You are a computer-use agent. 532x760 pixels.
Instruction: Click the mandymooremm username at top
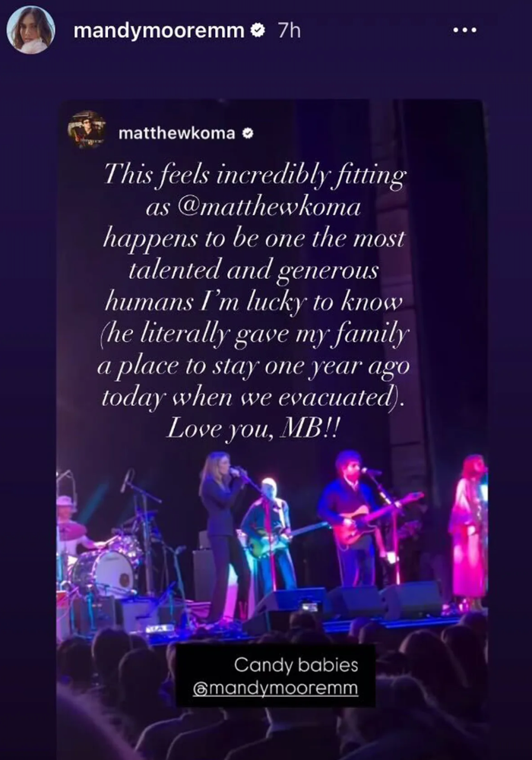[x=160, y=31]
